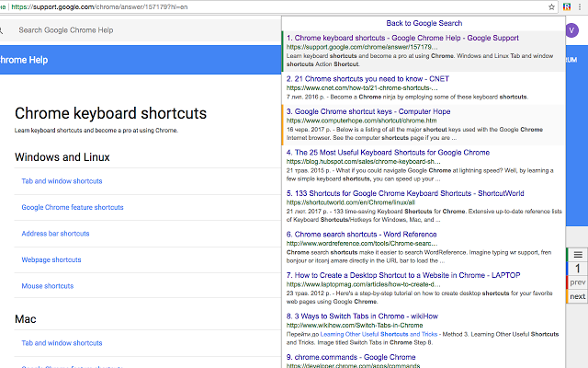
Task: Open result 3 Computer Hope shortcut keys
Action: click(368, 111)
